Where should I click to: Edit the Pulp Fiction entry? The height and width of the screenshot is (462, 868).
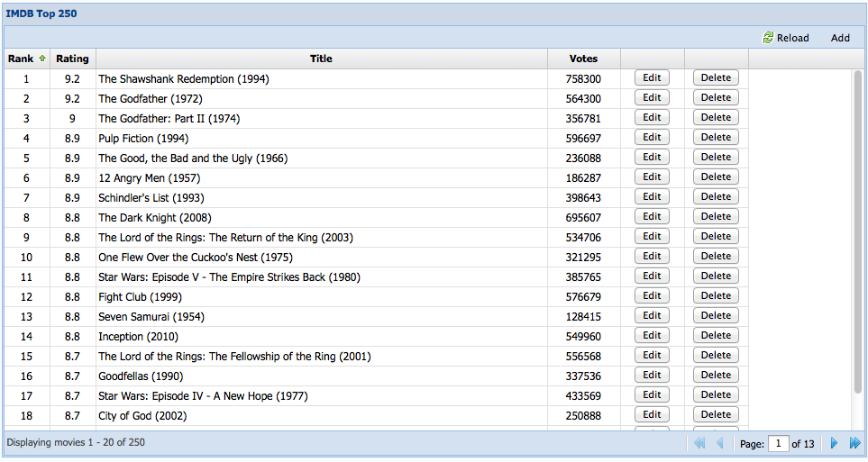click(x=652, y=138)
